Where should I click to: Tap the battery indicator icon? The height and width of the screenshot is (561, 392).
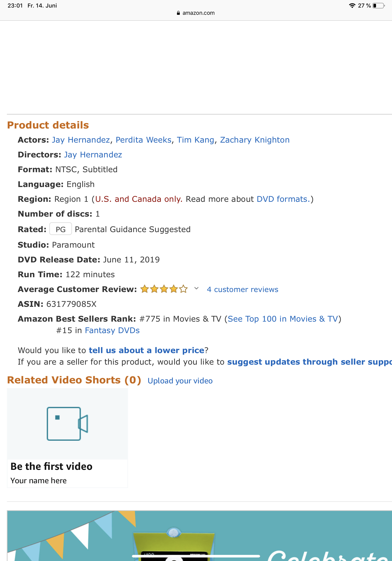pyautogui.click(x=378, y=6)
